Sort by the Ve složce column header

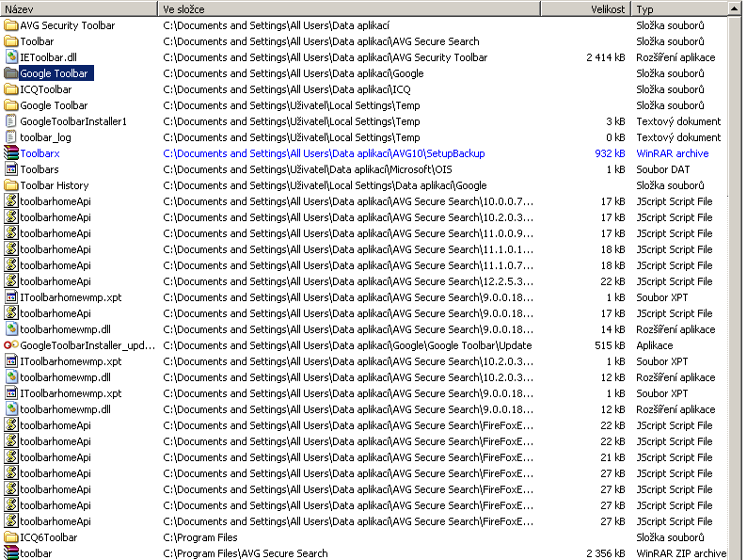point(349,8)
